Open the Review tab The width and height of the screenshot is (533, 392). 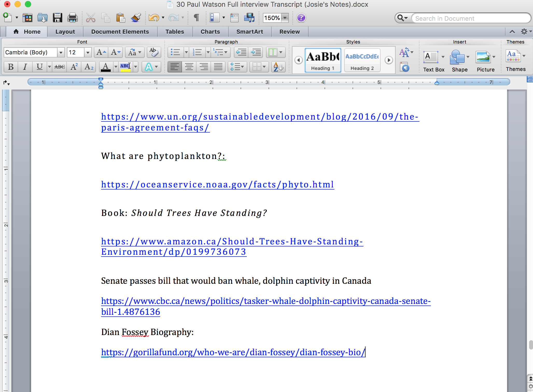tap(289, 32)
